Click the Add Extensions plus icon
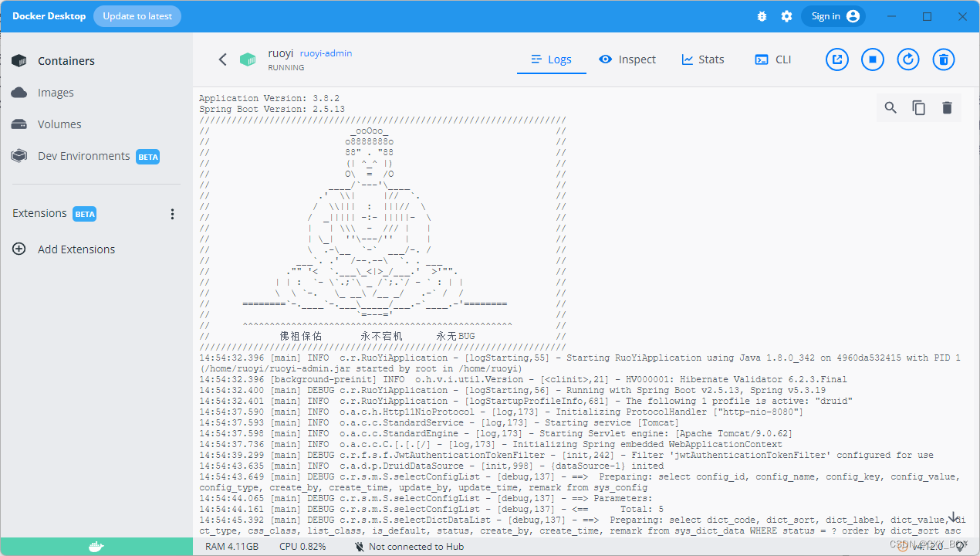Screen dimensions: 980x556 pos(19,249)
